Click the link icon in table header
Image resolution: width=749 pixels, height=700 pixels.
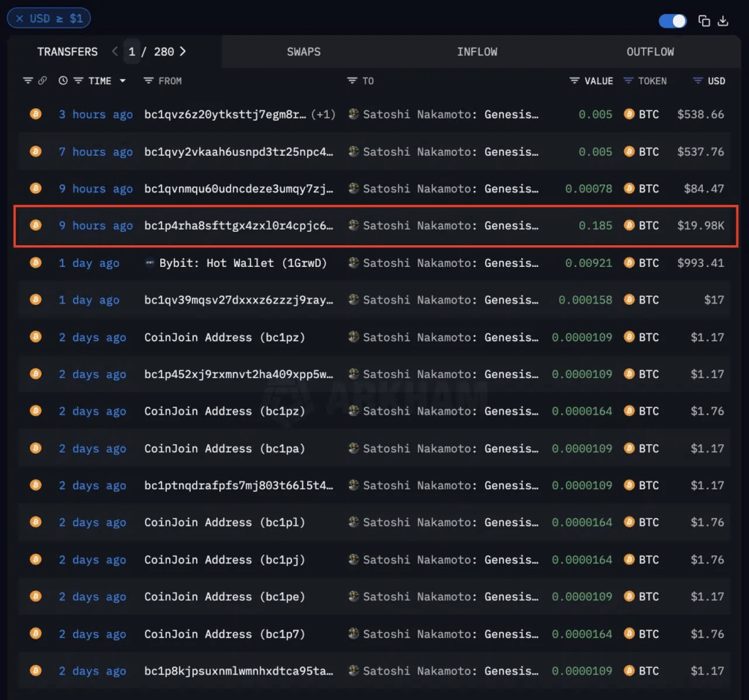pos(42,80)
